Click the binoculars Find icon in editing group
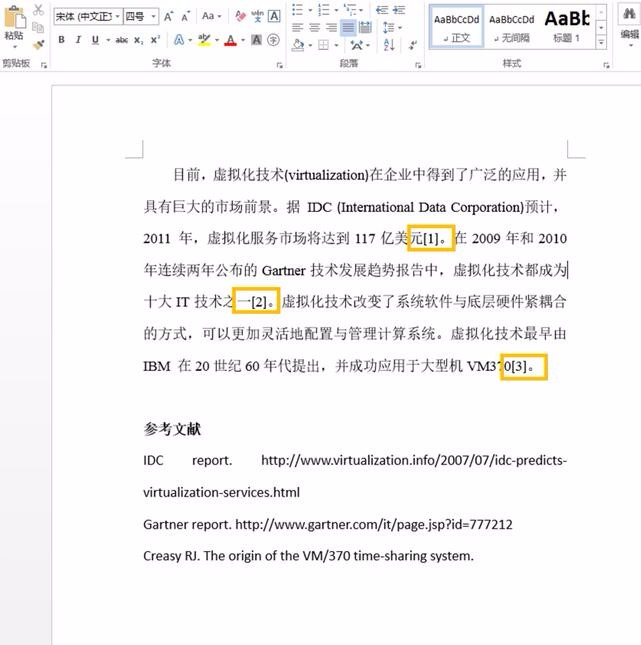Image resolution: width=641 pixels, height=645 pixels. tap(629, 14)
